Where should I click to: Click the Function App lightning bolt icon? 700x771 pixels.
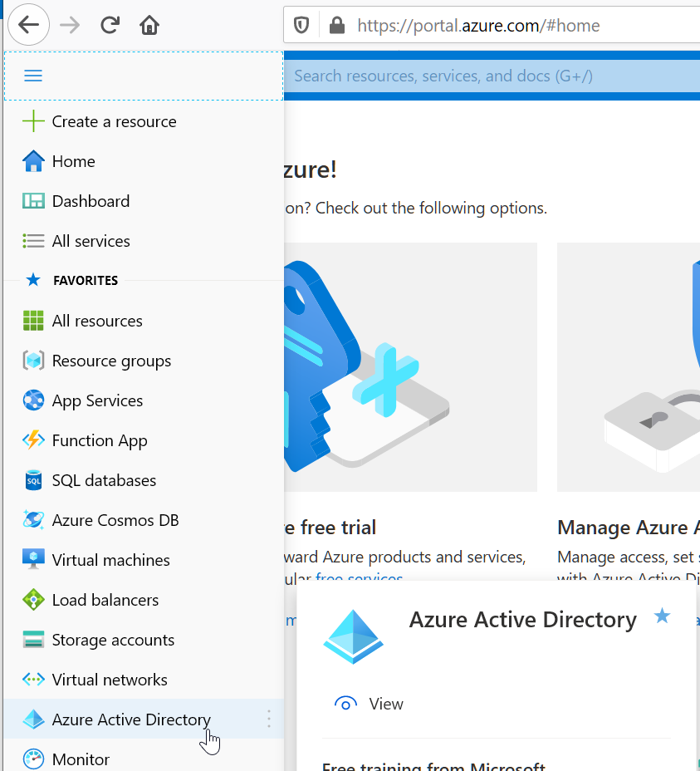33,440
